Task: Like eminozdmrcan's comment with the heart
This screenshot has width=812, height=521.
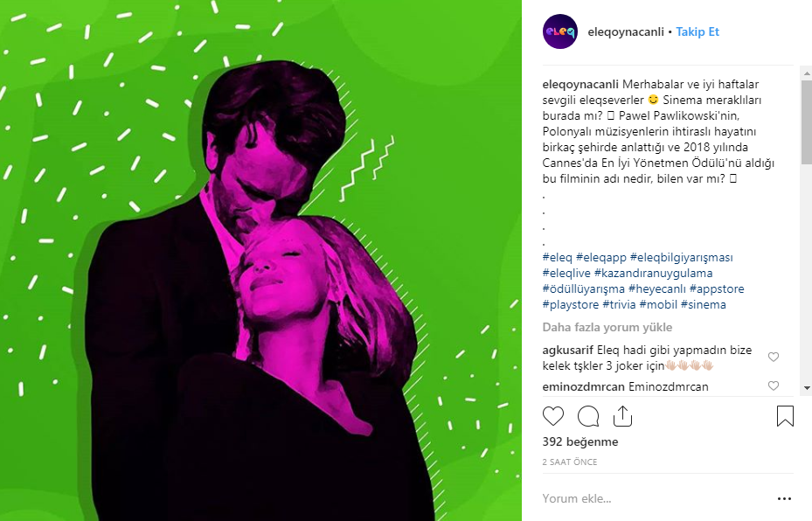Action: [x=773, y=386]
